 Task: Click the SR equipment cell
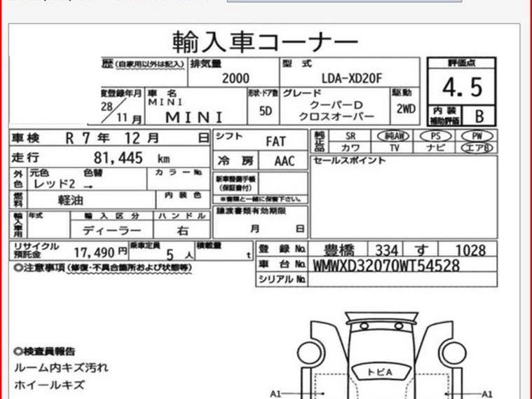pos(350,136)
